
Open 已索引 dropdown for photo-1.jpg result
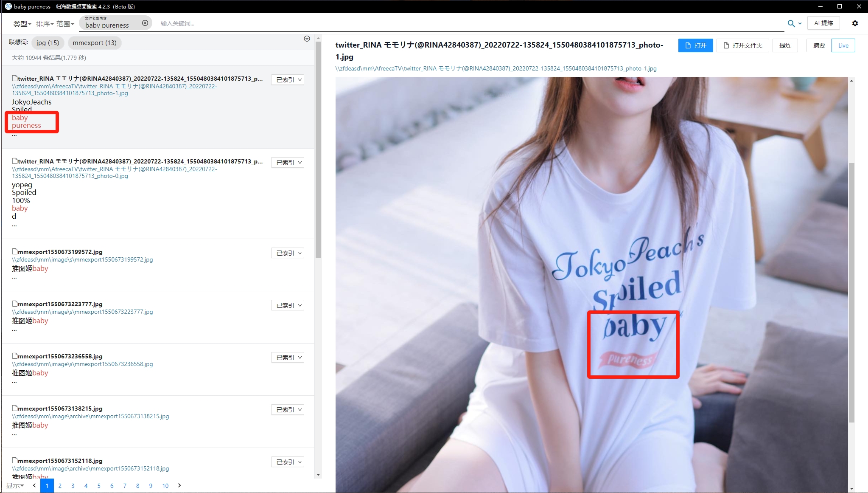click(x=288, y=79)
